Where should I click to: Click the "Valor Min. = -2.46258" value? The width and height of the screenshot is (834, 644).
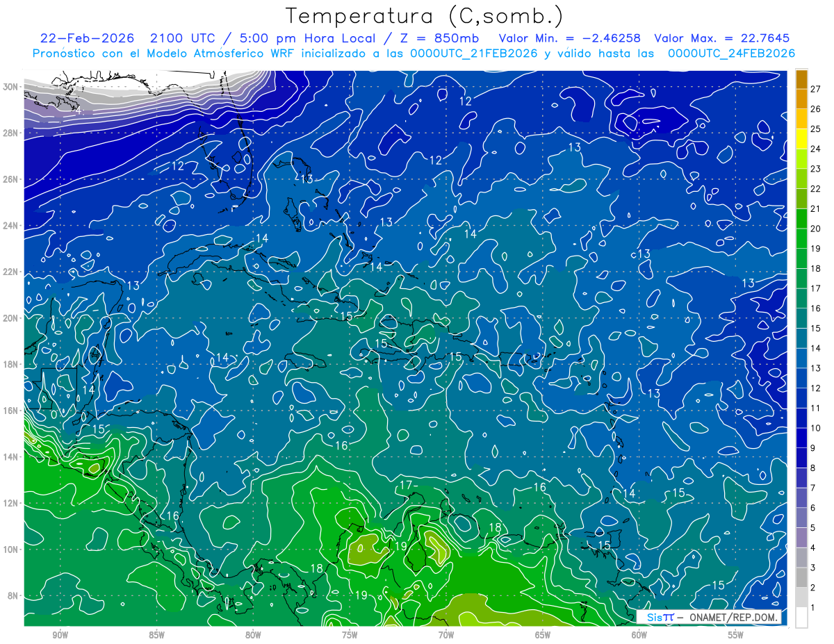(571, 38)
